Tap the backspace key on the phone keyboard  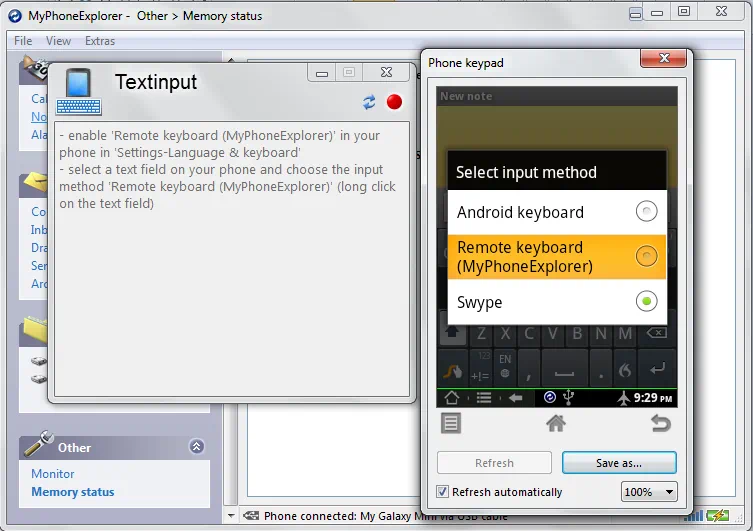point(656,332)
